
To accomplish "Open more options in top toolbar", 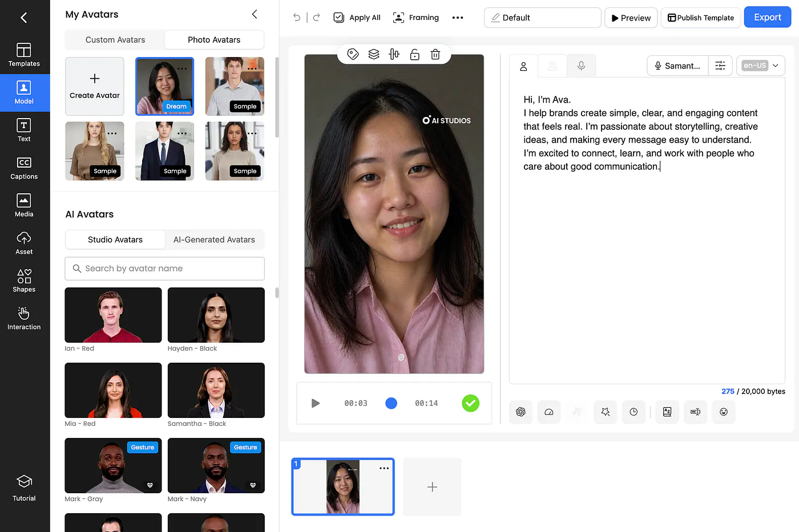I will coord(458,18).
